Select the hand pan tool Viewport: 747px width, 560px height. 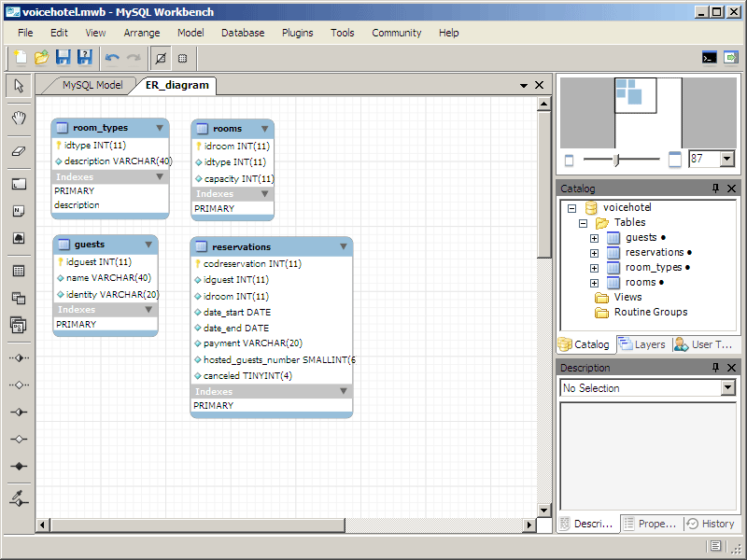(19, 118)
